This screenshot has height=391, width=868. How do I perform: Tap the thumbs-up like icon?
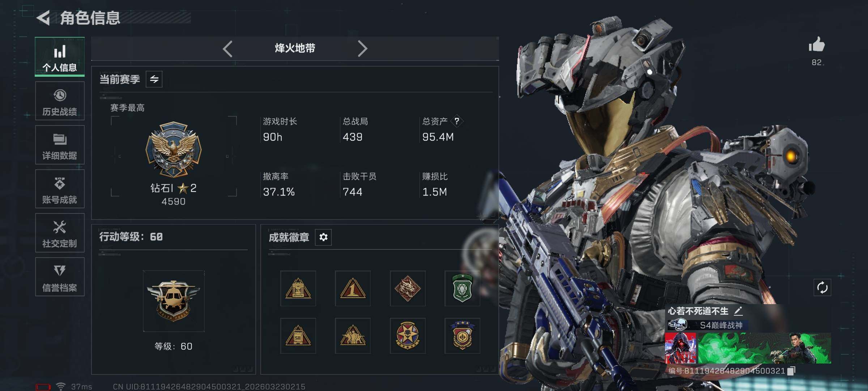click(x=817, y=45)
